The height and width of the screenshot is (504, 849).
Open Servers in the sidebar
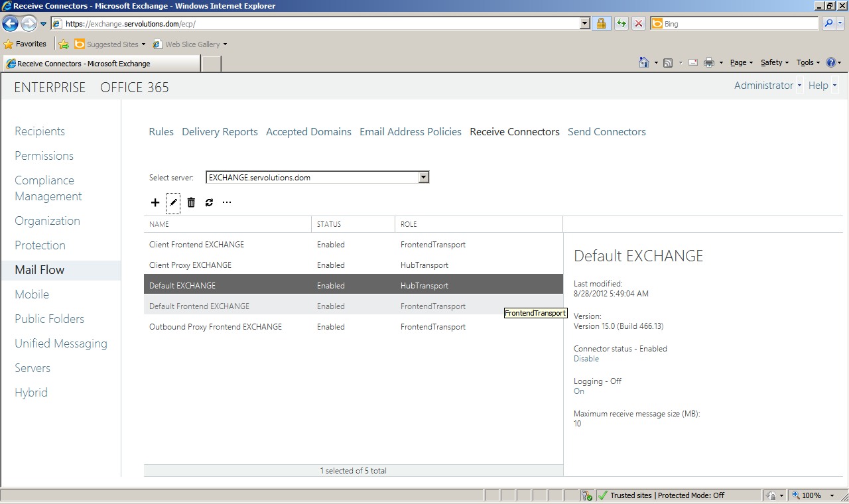33,368
